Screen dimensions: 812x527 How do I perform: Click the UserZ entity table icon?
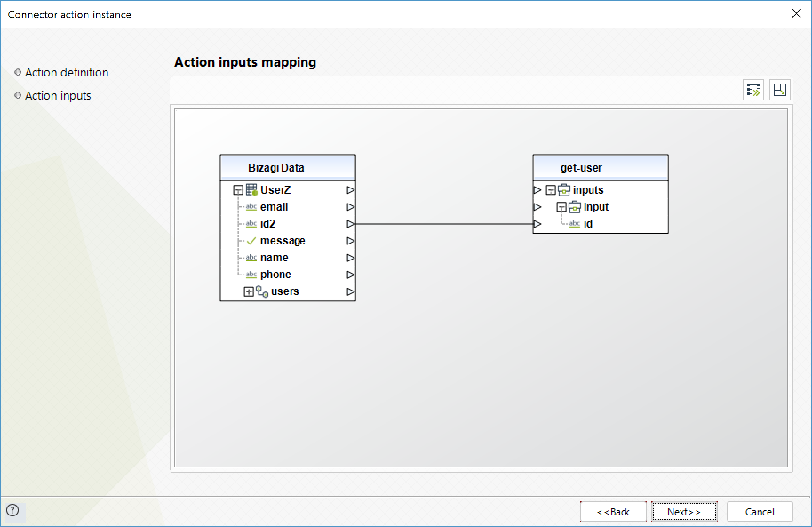[251, 190]
